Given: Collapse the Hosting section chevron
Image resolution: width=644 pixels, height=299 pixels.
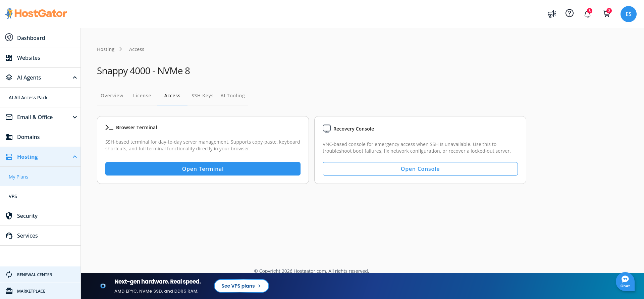Looking at the screenshot, I should click(75, 157).
